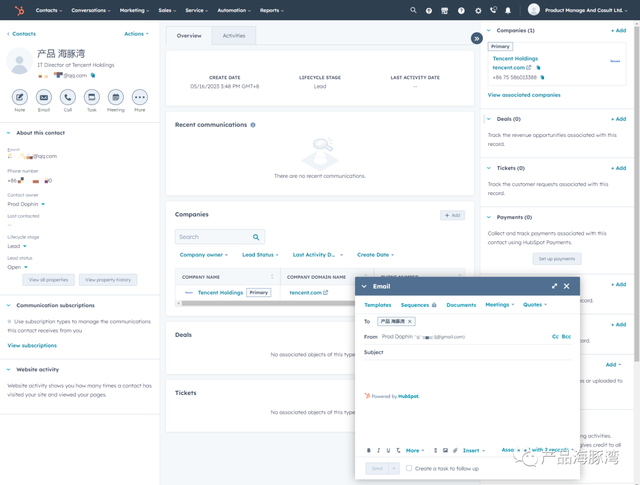This screenshot has width=640, height=485.
Task: Click the Meeting action icon
Action: pos(116,97)
